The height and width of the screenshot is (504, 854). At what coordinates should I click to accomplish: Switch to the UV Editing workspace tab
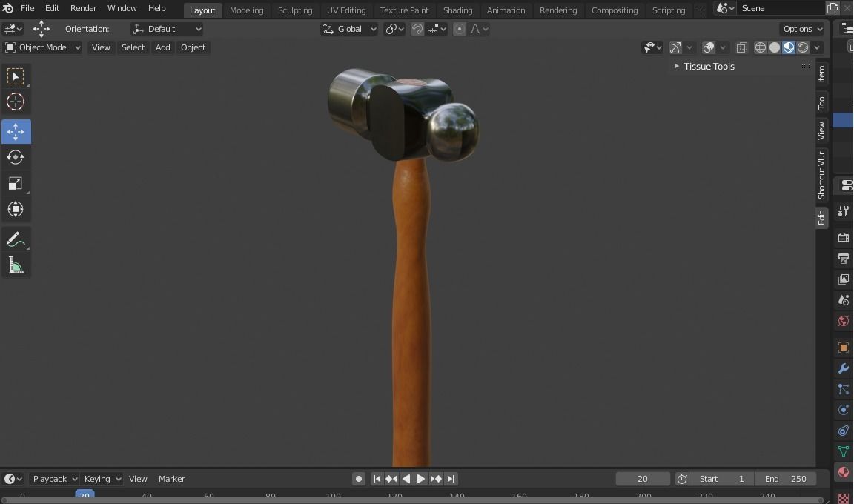pos(346,10)
